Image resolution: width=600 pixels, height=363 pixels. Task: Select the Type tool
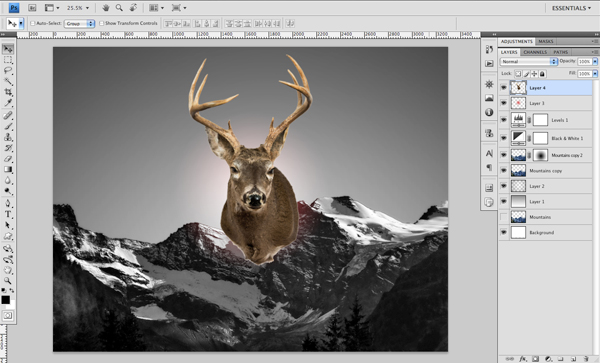pos(8,214)
